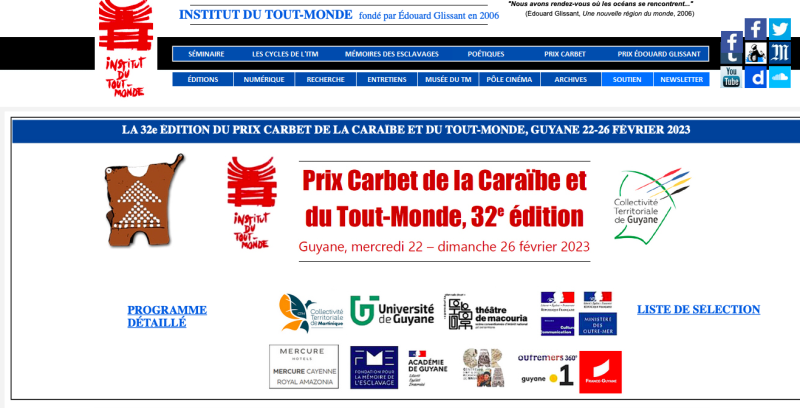The width and height of the screenshot is (800, 408).
Task: Click the théâtre de macouria logo
Action: [x=486, y=312]
